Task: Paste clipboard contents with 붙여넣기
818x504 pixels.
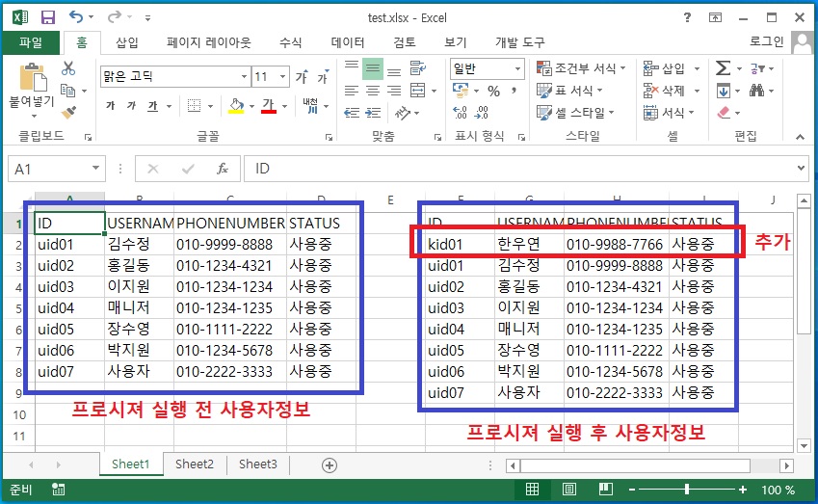Action: click(32, 100)
